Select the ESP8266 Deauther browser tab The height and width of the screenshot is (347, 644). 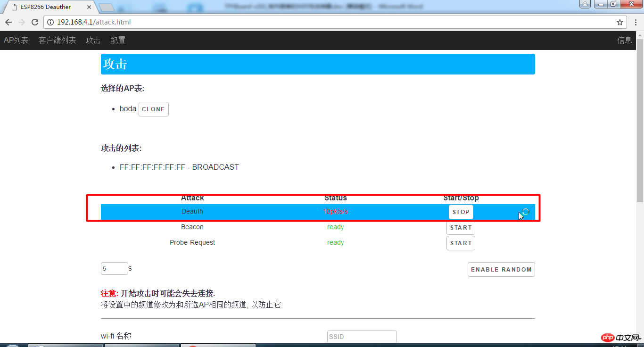click(50, 7)
